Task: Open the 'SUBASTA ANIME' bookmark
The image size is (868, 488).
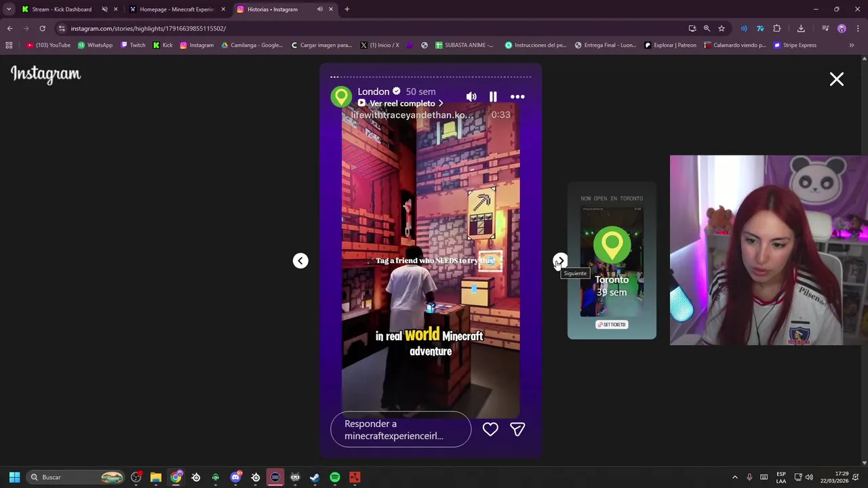Action: pos(465,45)
